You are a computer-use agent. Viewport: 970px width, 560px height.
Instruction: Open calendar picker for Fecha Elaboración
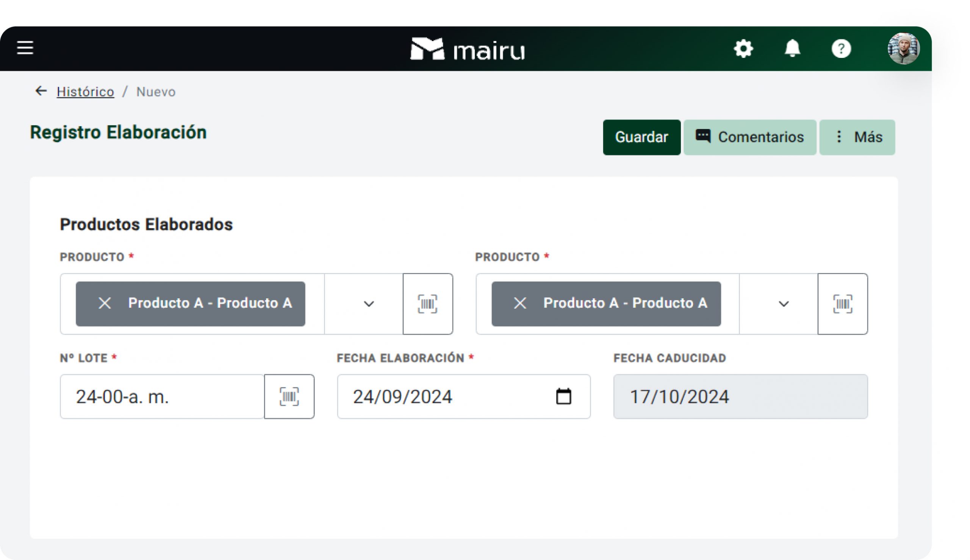pos(563,396)
